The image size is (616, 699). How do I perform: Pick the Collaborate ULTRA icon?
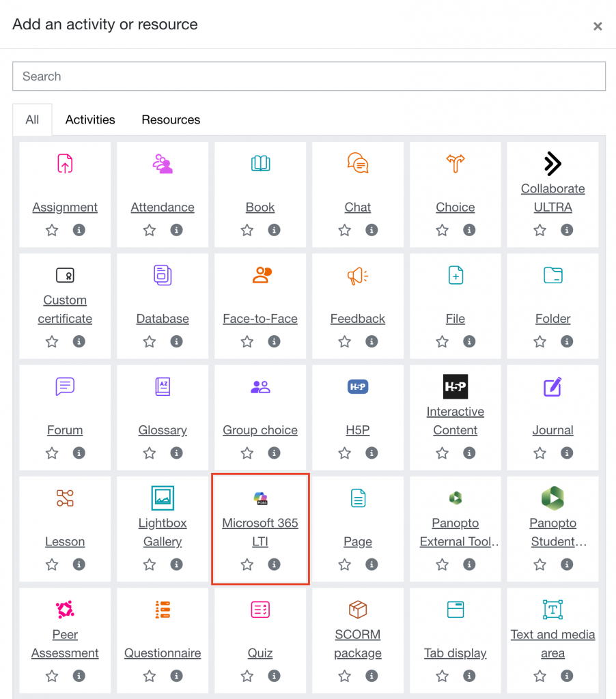coord(552,164)
